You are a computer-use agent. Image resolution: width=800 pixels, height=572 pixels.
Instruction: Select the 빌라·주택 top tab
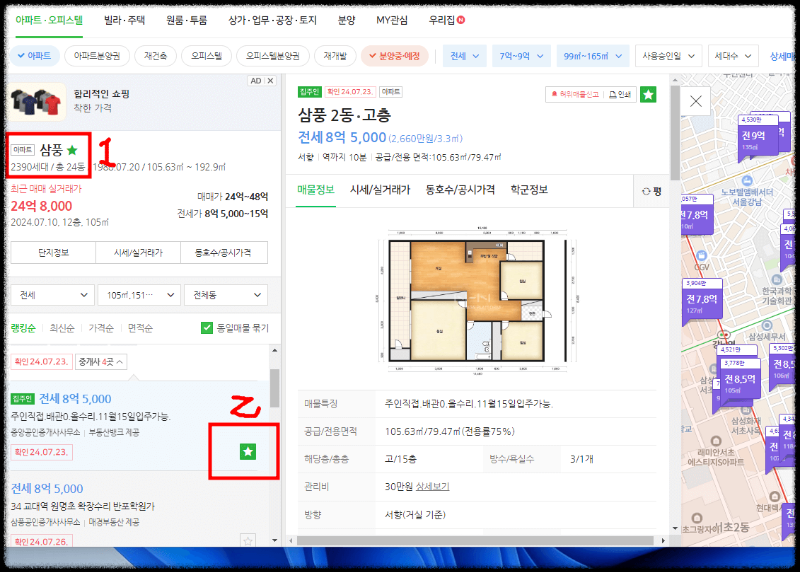pos(124,20)
